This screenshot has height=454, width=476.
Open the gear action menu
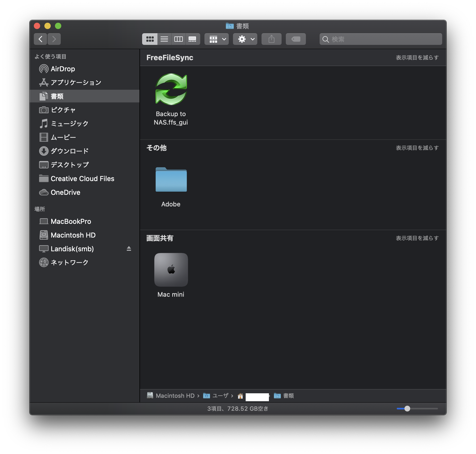[x=245, y=39]
